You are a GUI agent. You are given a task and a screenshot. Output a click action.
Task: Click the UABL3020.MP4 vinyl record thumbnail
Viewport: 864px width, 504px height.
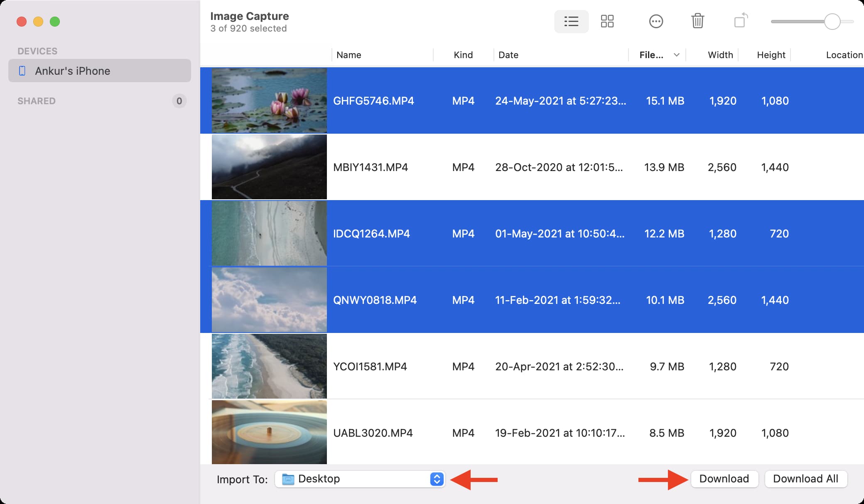pos(269,432)
